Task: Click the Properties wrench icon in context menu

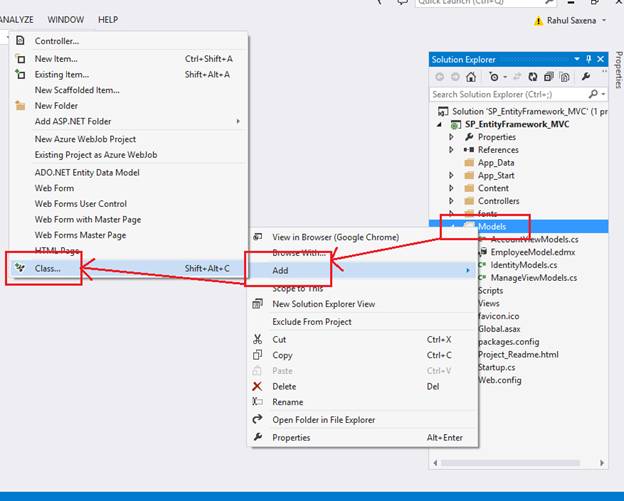Action: (257, 437)
